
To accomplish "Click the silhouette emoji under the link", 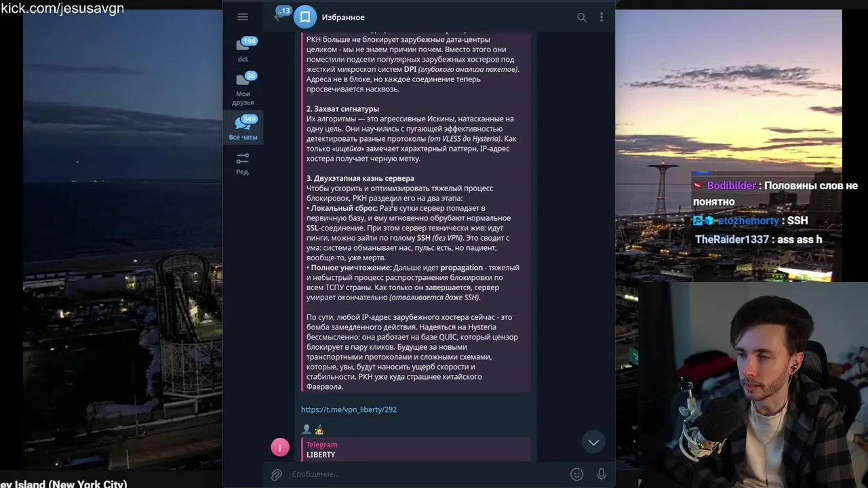I will [307, 429].
